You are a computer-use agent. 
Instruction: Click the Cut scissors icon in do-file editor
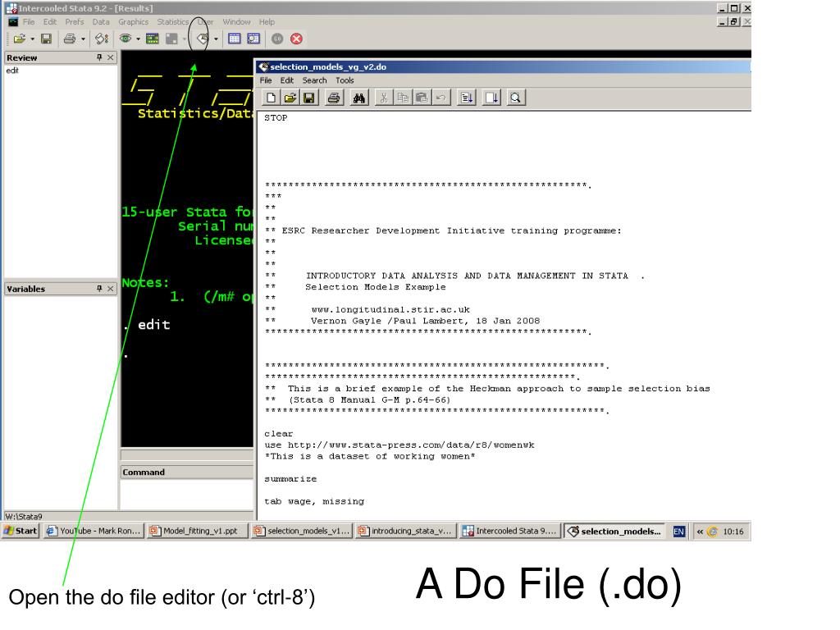(384, 98)
